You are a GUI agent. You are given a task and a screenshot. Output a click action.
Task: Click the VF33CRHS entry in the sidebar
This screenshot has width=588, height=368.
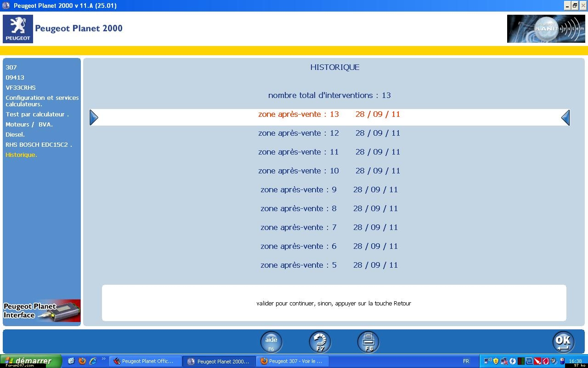click(x=21, y=87)
